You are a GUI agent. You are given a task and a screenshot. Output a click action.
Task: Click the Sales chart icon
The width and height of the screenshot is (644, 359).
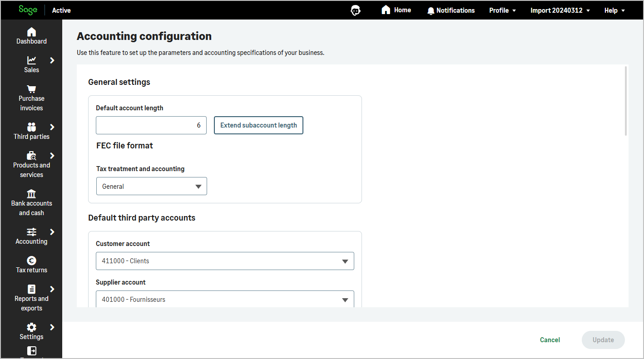pos(31,60)
